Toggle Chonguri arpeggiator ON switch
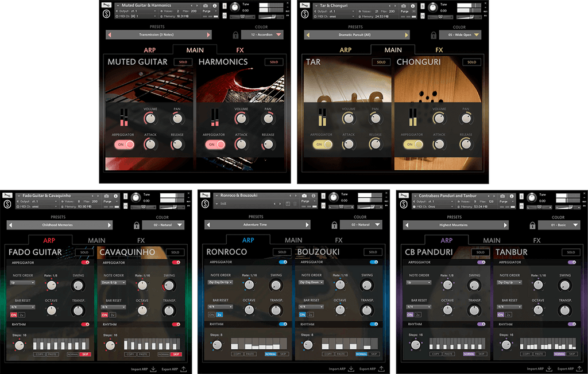The height and width of the screenshot is (374, 588). coord(413,145)
